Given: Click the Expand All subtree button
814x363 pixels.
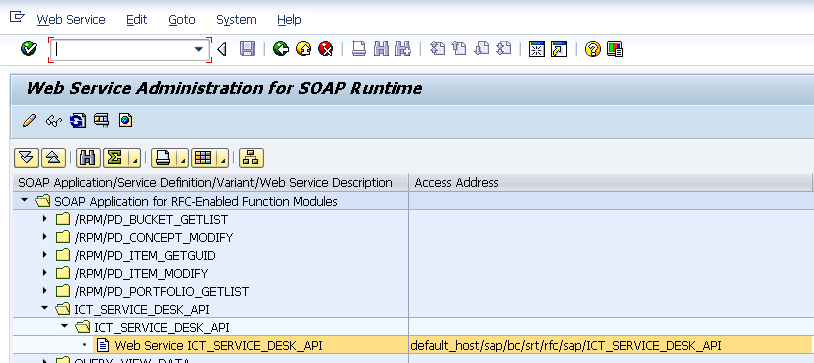Looking at the screenshot, I should click(x=26, y=158).
